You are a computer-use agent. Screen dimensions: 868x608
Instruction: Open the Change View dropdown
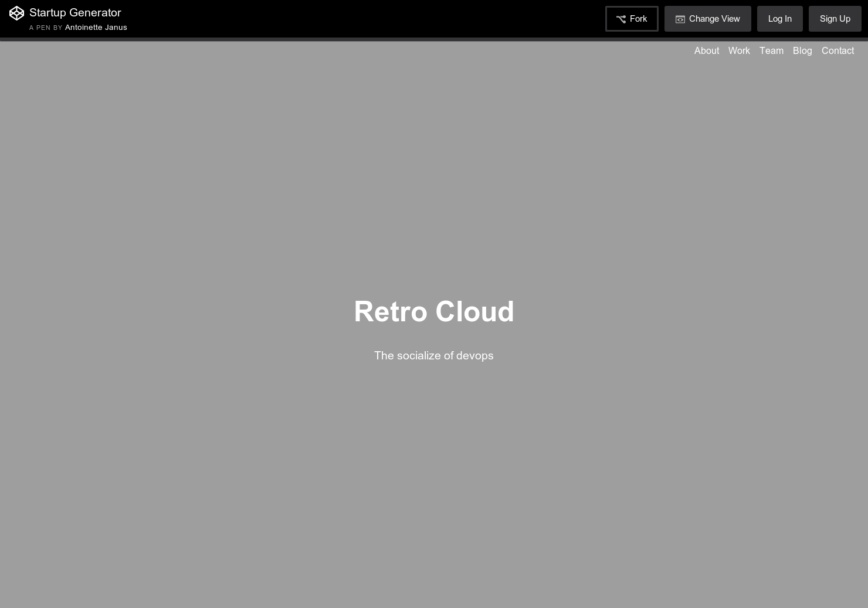pyautogui.click(x=708, y=19)
